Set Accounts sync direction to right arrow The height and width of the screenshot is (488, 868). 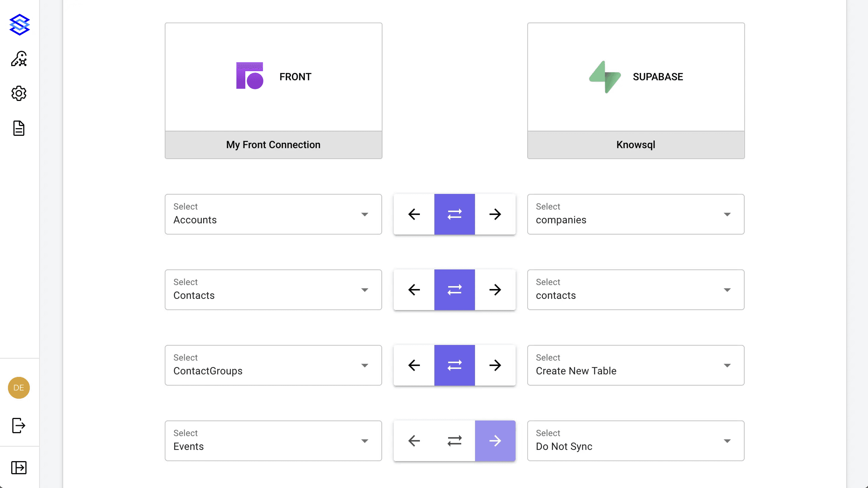(x=495, y=214)
